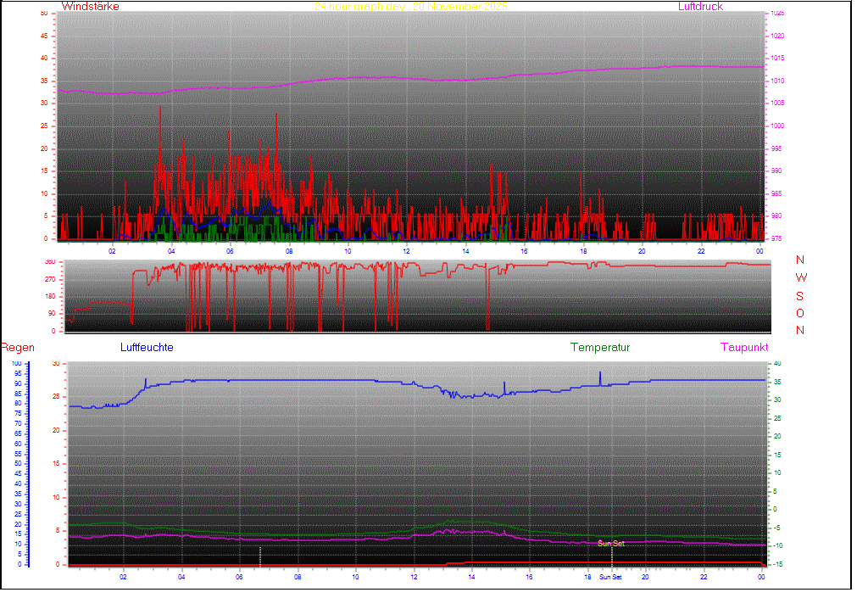Click the red Regen legend label
This screenshot has height=598, width=868.
click(17, 348)
